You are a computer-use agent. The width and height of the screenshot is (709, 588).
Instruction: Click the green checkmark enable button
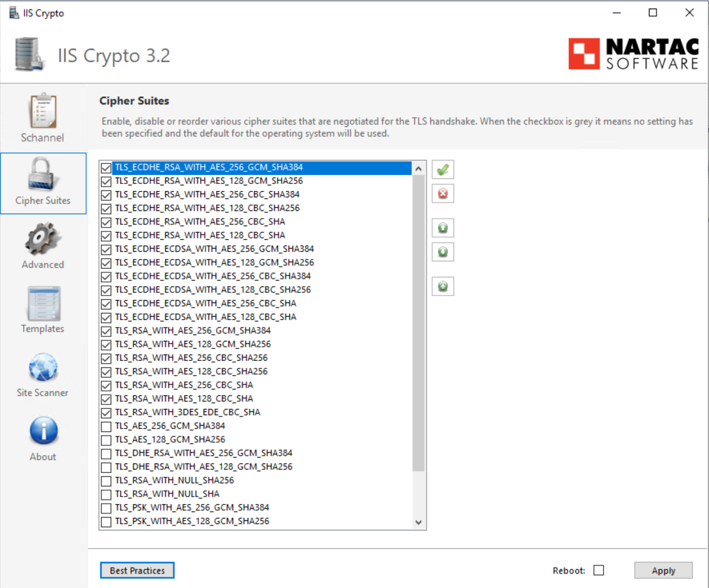click(x=443, y=170)
